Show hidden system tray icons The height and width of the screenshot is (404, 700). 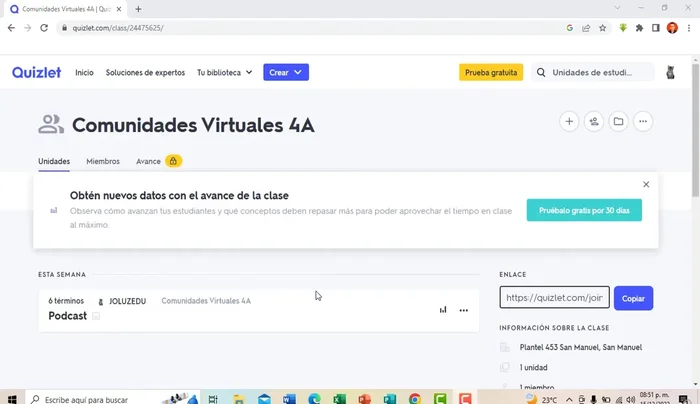point(569,400)
